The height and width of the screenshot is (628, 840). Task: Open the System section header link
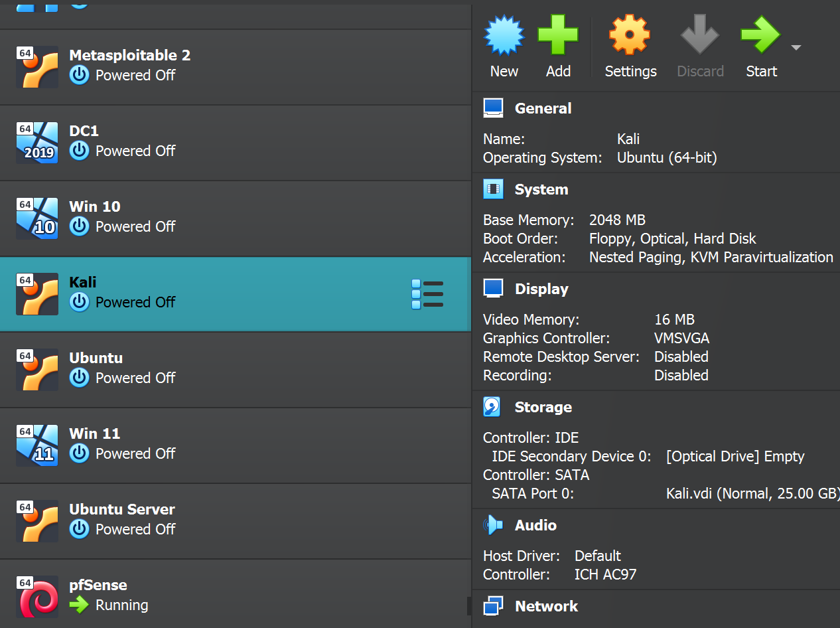coord(541,189)
